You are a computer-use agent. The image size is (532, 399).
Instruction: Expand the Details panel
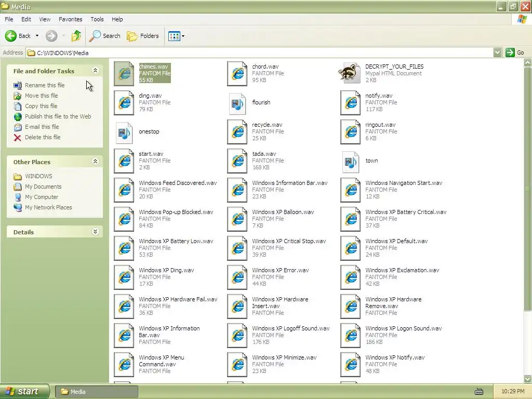point(96,232)
